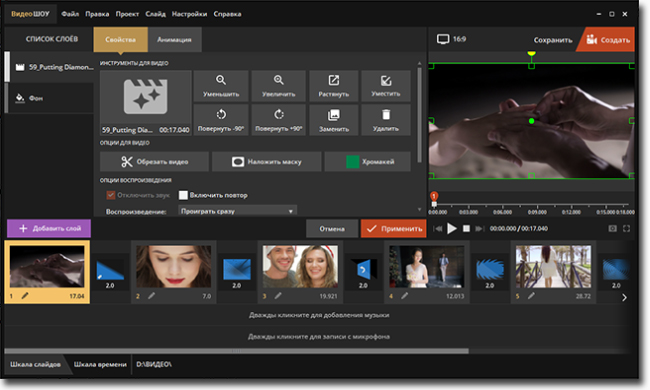Click the 16:9 aspect ratio monitor icon

(x=443, y=39)
